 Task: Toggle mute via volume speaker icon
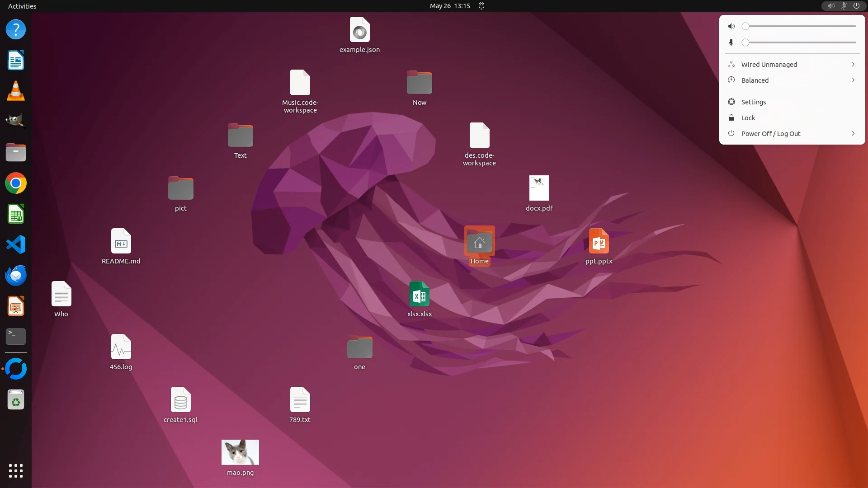731,26
